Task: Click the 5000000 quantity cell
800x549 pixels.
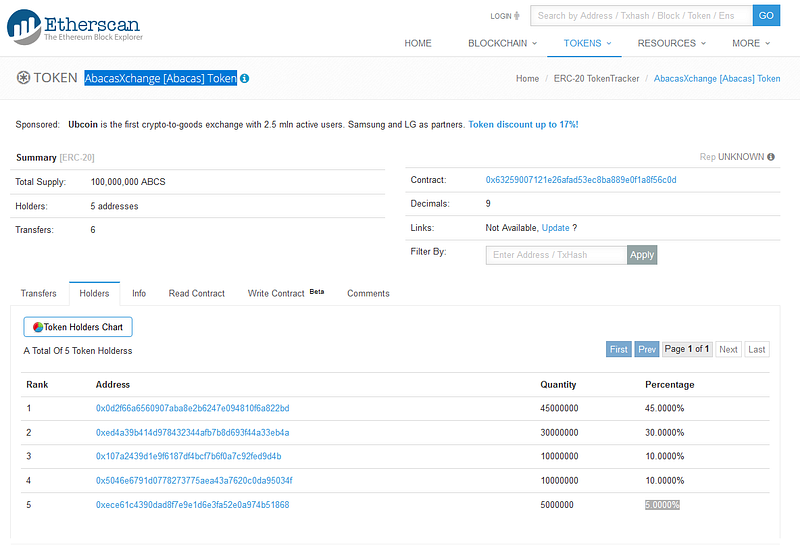Action: (x=557, y=505)
